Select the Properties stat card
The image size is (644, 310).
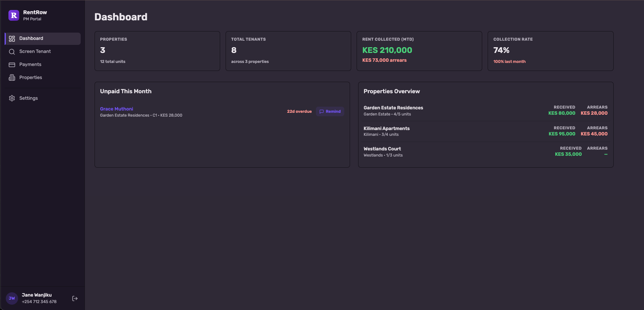point(157,51)
